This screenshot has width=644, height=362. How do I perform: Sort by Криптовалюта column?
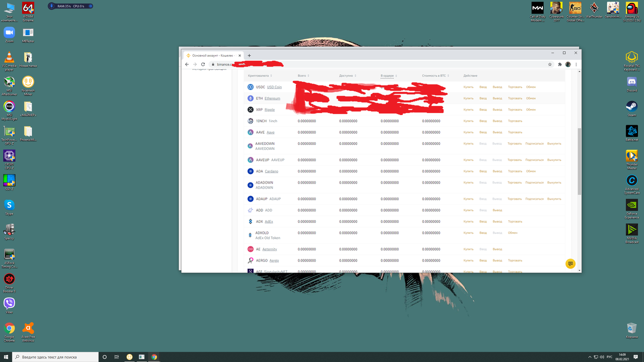[x=260, y=75]
